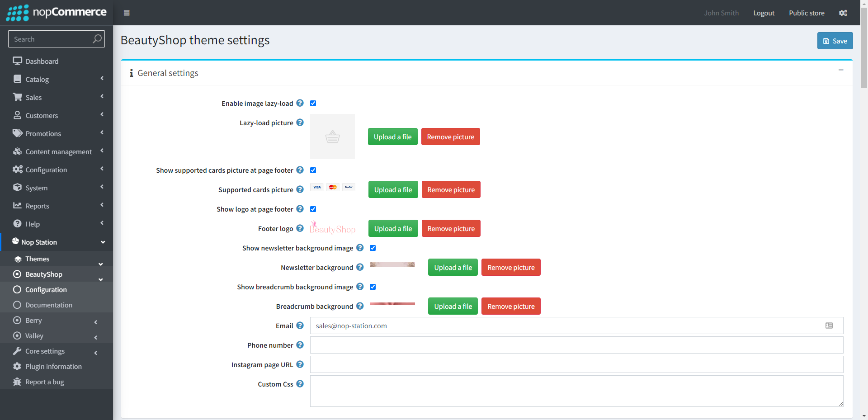Click the info icon beside General settings
The height and width of the screenshot is (420, 868).
pos(131,73)
